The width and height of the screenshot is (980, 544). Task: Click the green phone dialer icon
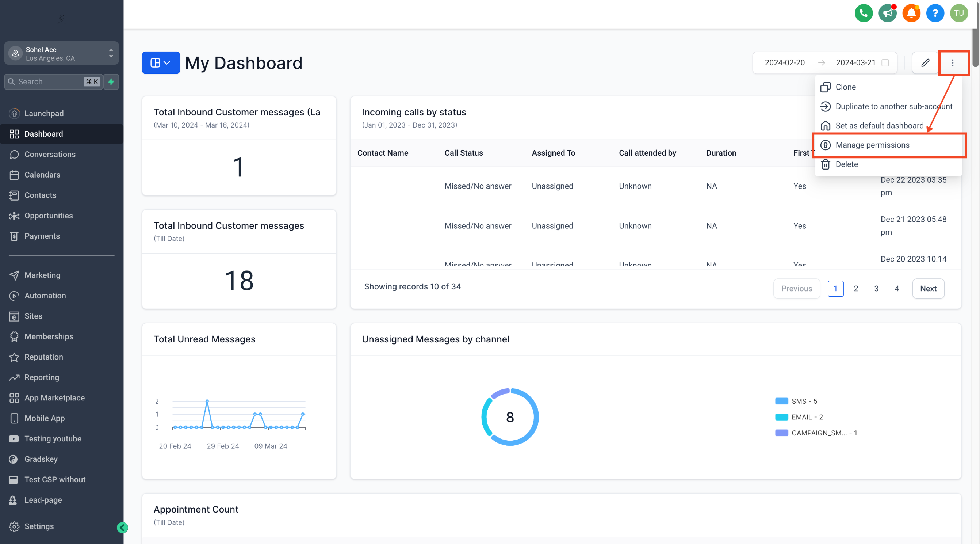click(863, 13)
